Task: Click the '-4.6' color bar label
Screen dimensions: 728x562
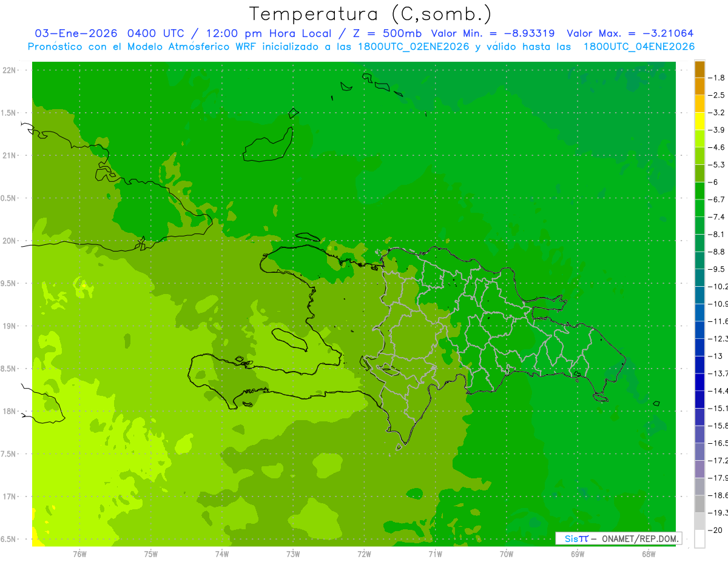Action: [x=716, y=147]
